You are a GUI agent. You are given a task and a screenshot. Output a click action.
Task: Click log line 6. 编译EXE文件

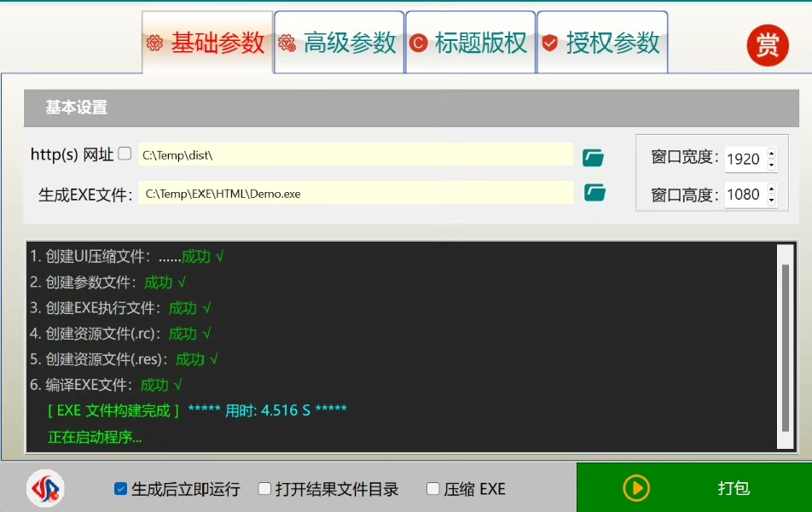click(106, 385)
